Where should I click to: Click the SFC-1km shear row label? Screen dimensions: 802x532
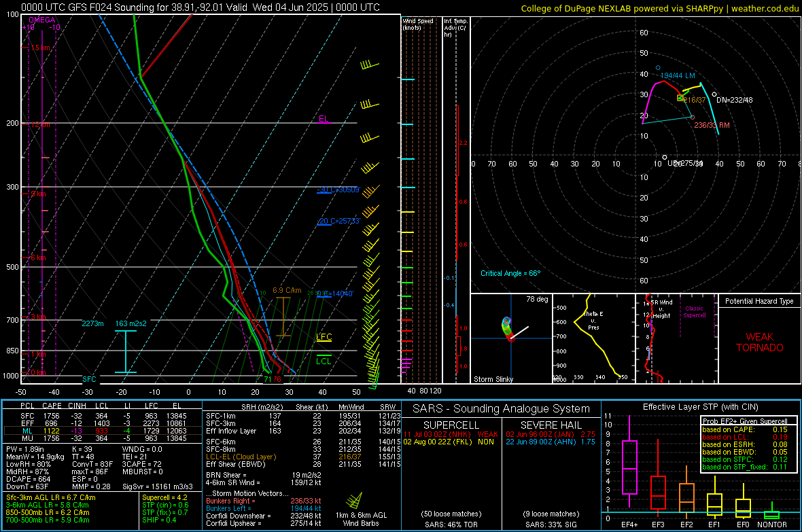221,416
